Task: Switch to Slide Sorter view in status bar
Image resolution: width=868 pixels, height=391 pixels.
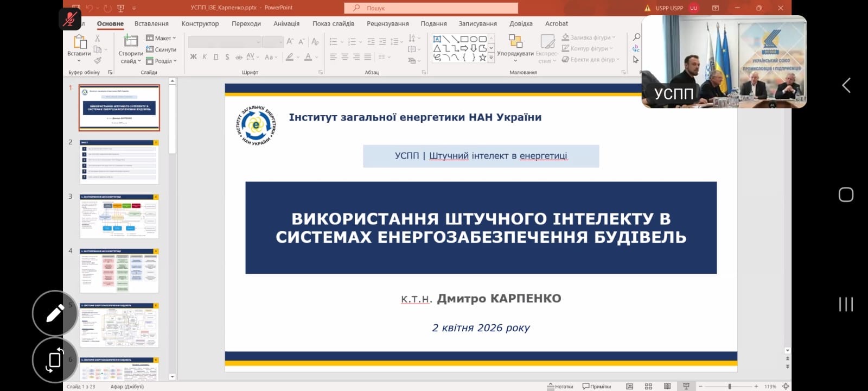Action: [648, 386]
